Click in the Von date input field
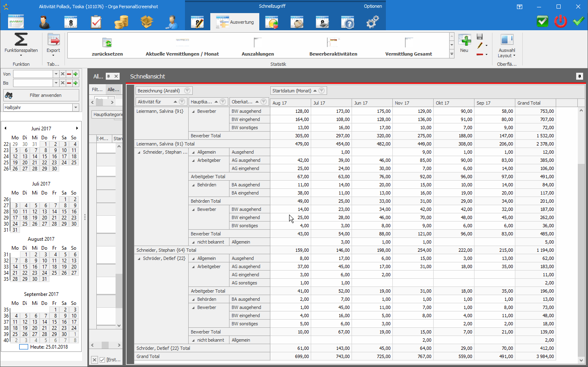Screen dimensions: 588x367 pos(33,74)
